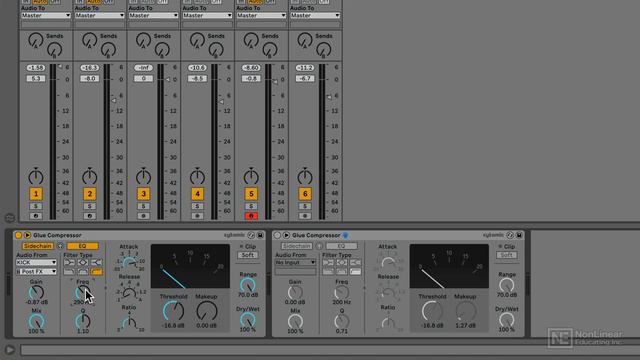This screenshot has height=360, width=640.
Task: Click the gain reduction meter in first Glue Compressor
Action: (190, 266)
